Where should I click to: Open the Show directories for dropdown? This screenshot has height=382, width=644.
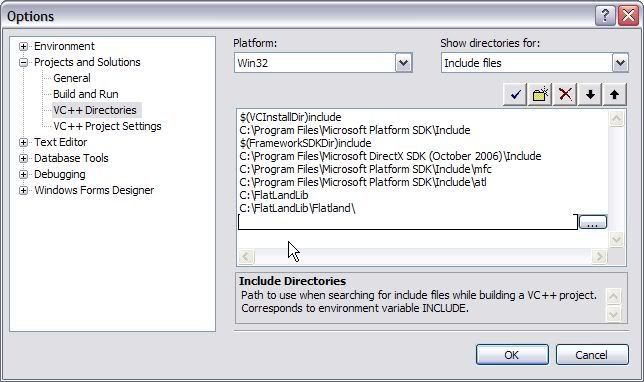click(x=620, y=63)
